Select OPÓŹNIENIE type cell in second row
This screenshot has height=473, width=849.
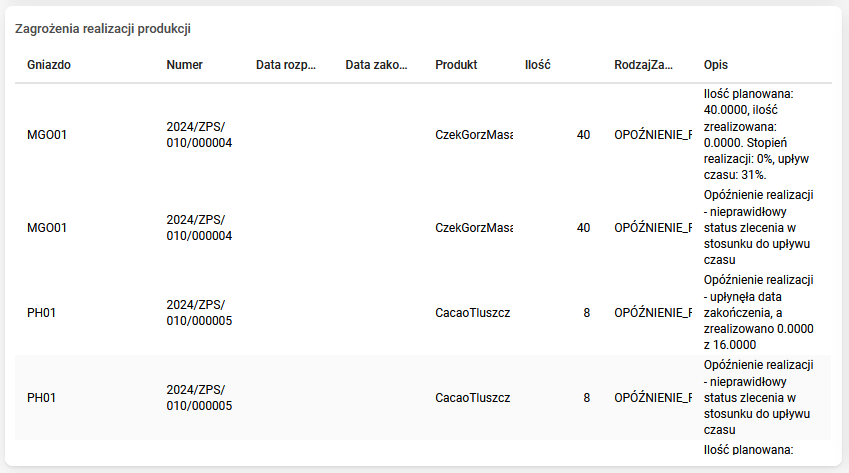653,228
